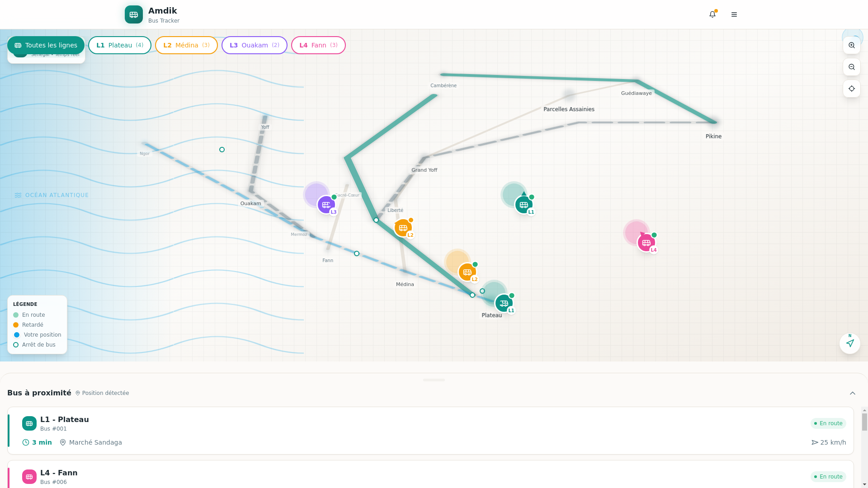The height and width of the screenshot is (488, 868).
Task: Select the purple L3 bus marker
Action: point(326,205)
